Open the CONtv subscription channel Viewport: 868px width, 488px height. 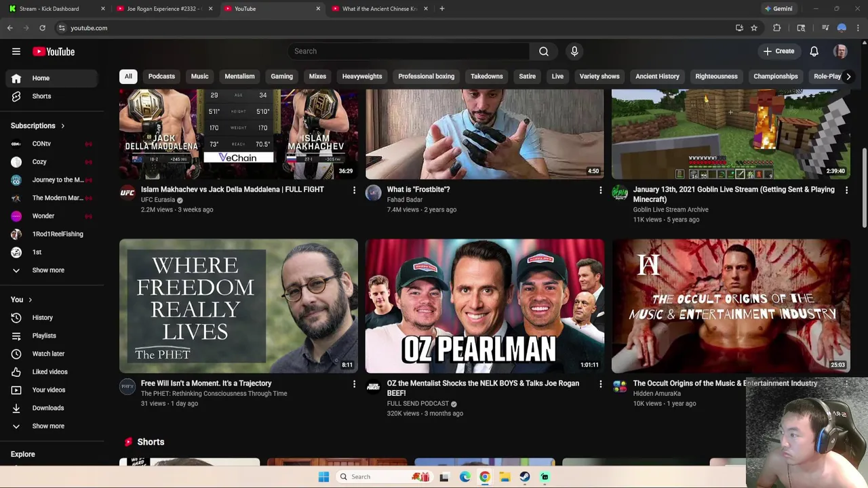click(52, 144)
